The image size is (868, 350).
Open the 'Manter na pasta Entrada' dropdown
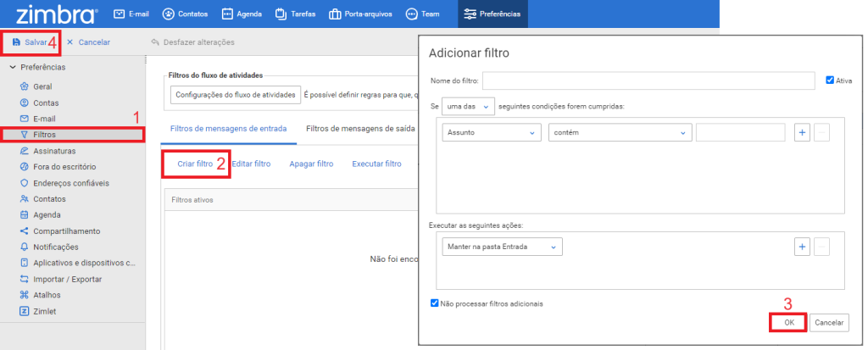[x=502, y=247]
